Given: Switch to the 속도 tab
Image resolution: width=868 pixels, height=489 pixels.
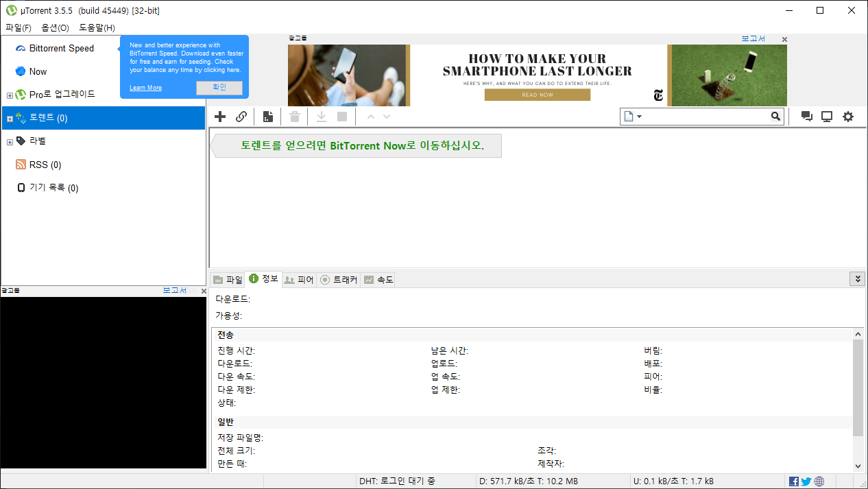Looking at the screenshot, I should pyautogui.click(x=378, y=279).
